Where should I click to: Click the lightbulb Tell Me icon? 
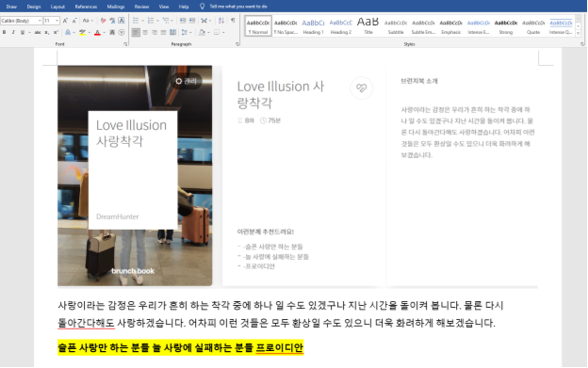pyautogui.click(x=202, y=7)
